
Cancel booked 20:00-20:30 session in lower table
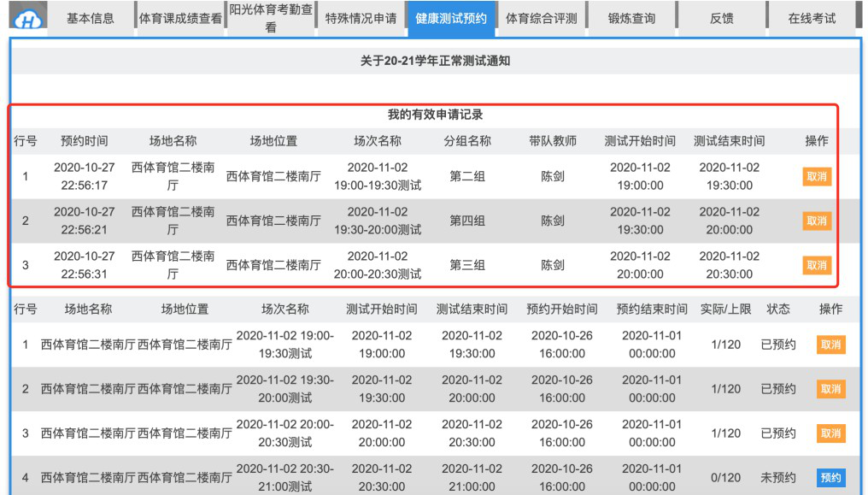pos(830,433)
